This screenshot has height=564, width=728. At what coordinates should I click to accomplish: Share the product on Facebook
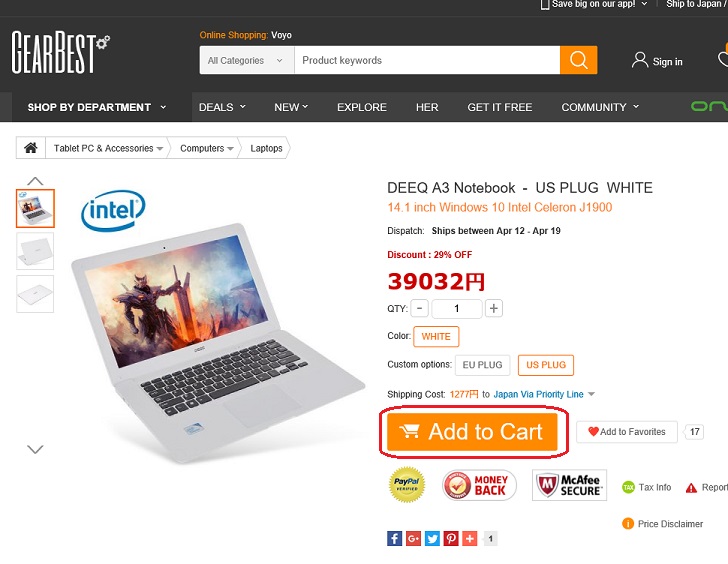394,538
